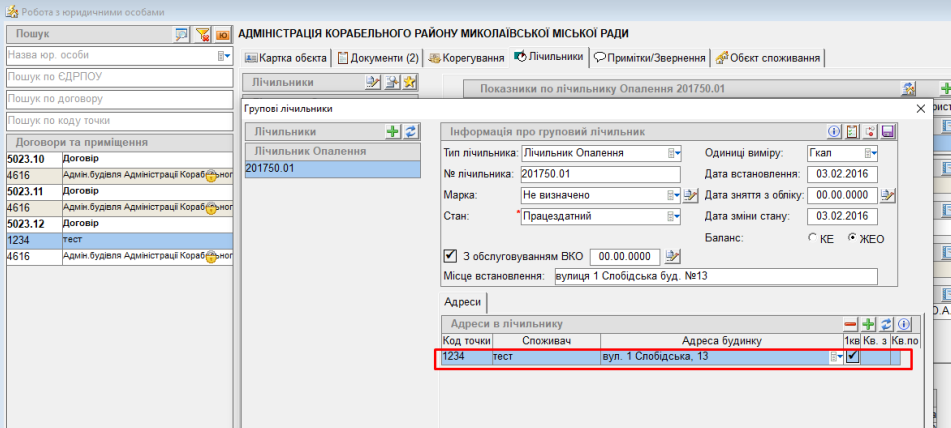Switch to the Документи (2) tab

pos(378,58)
